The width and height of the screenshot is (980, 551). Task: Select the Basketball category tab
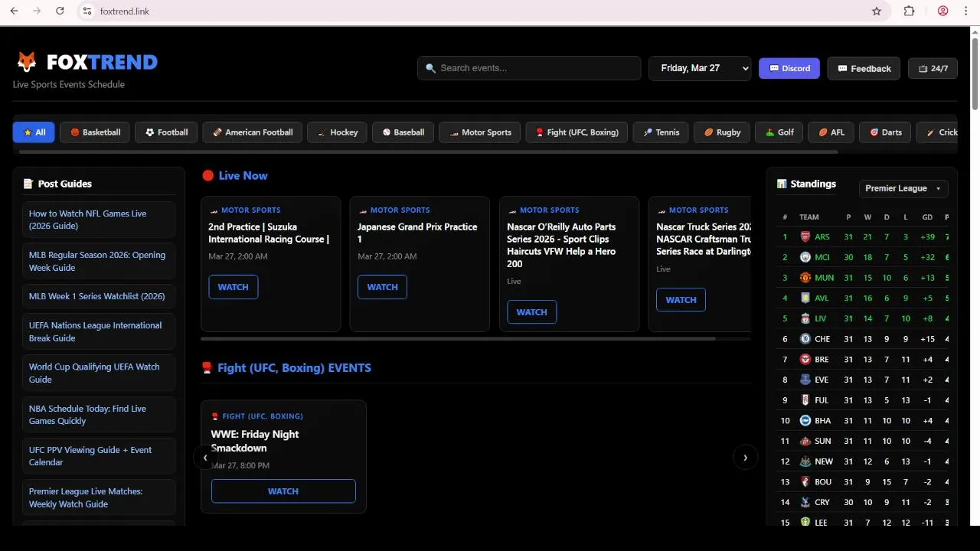pos(95,132)
